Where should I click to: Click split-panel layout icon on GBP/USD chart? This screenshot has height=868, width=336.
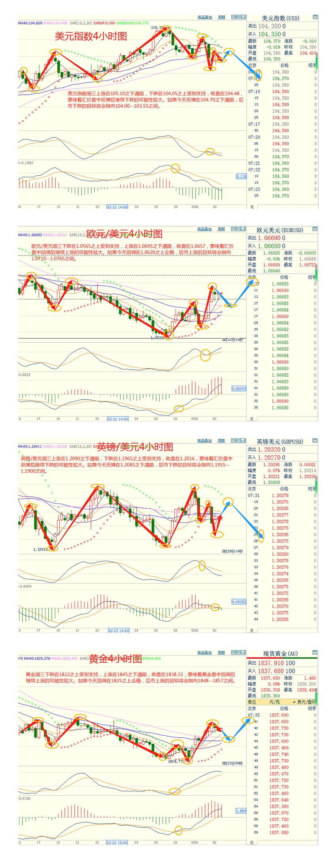pos(243,440)
